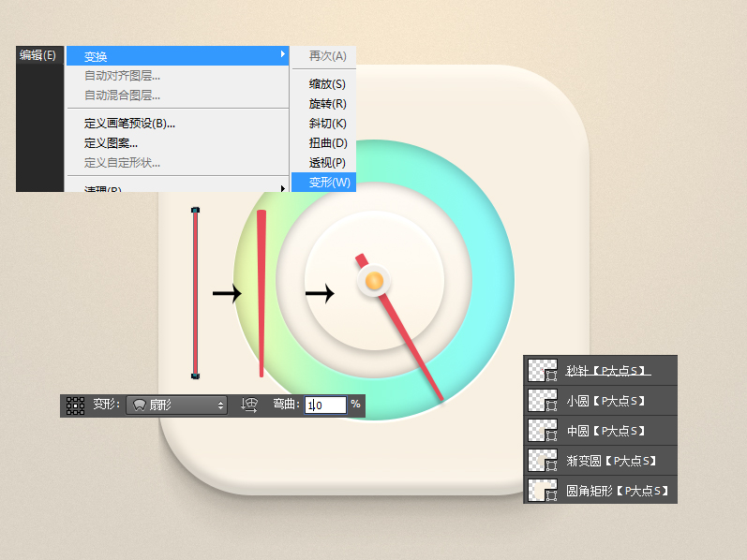Viewport: 747px width, 560px height.
Task: Click the 秒针 layer thumbnail
Action: pos(542,370)
